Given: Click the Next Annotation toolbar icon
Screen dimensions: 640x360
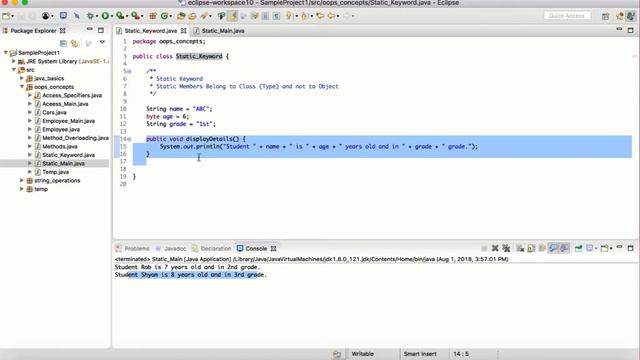Looking at the screenshot, I should pyautogui.click(x=289, y=16).
